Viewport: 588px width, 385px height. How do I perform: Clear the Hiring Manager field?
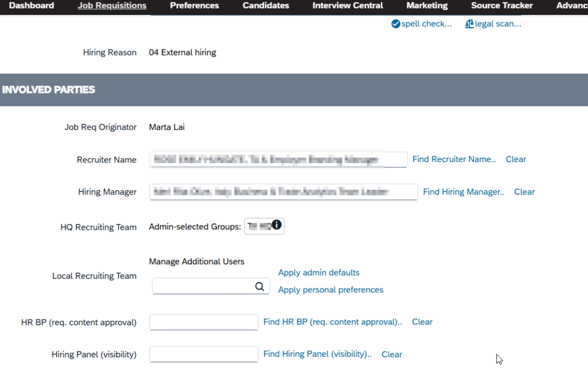524,192
